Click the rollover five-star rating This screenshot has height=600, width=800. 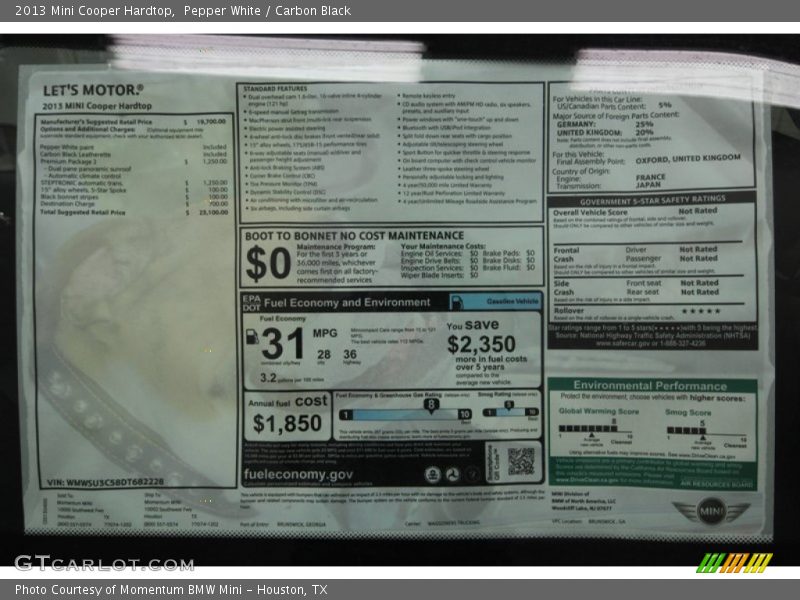click(x=699, y=311)
